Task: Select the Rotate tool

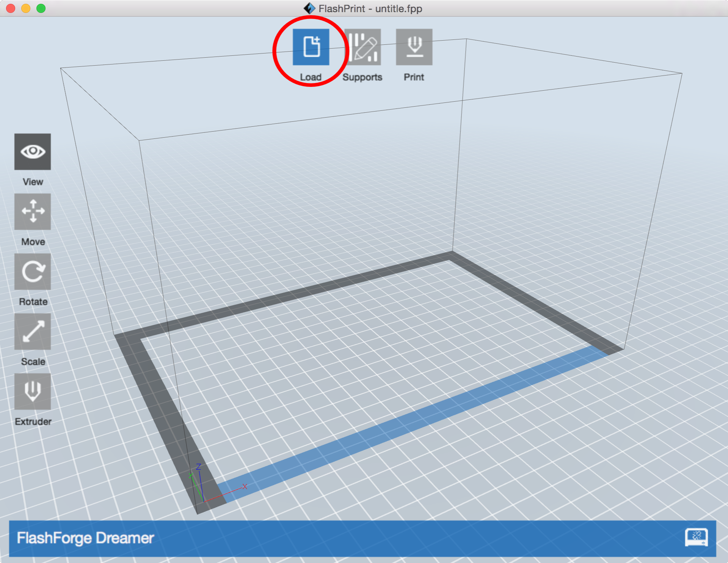Action: (33, 272)
